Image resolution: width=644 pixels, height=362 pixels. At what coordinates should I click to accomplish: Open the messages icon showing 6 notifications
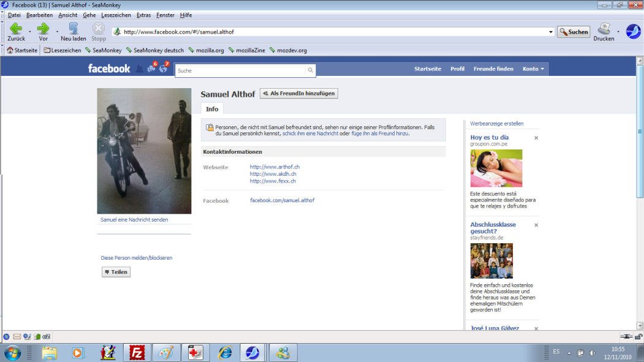point(151,69)
